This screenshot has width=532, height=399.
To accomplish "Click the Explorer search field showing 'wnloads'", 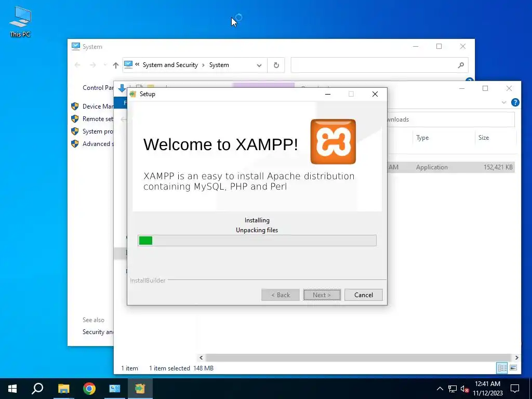I will [x=450, y=119].
